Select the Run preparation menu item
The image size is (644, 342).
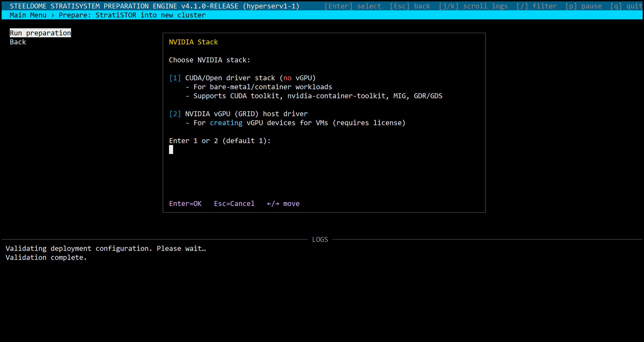pos(40,33)
